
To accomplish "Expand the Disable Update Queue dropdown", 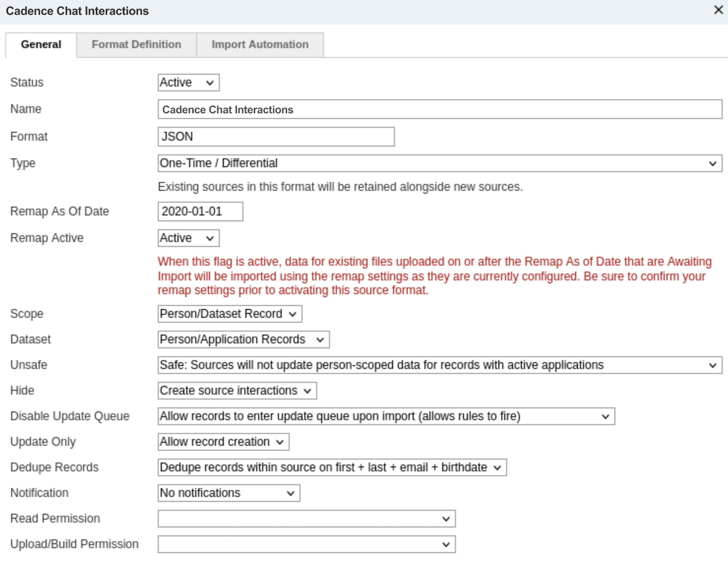I will pos(386,416).
